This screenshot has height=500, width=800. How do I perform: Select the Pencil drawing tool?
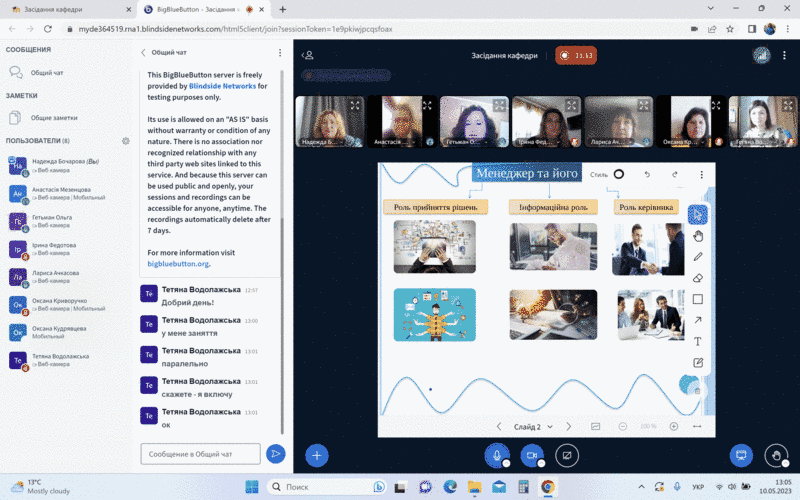coord(698,257)
